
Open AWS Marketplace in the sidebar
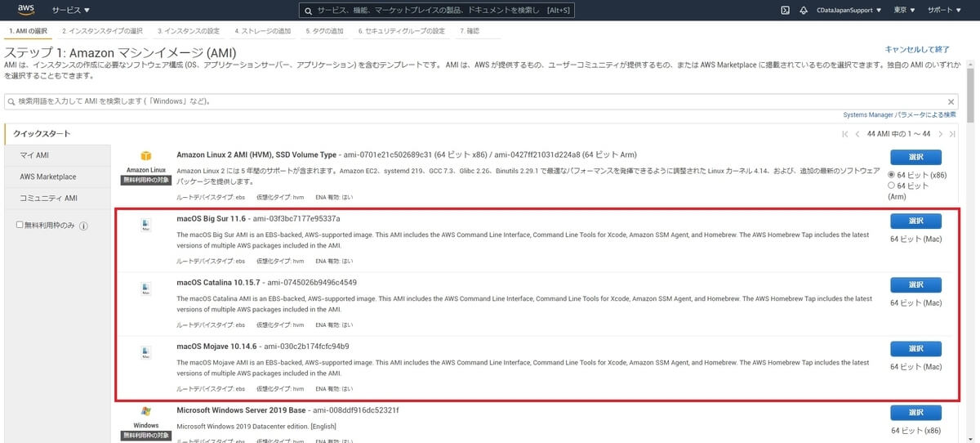[56, 177]
